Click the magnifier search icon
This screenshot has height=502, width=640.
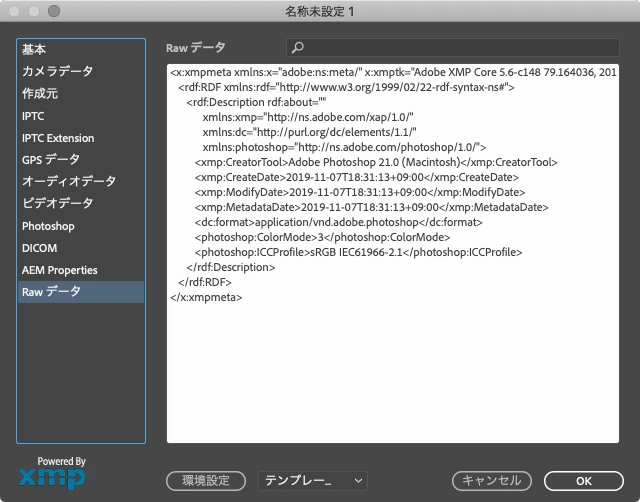(298, 47)
